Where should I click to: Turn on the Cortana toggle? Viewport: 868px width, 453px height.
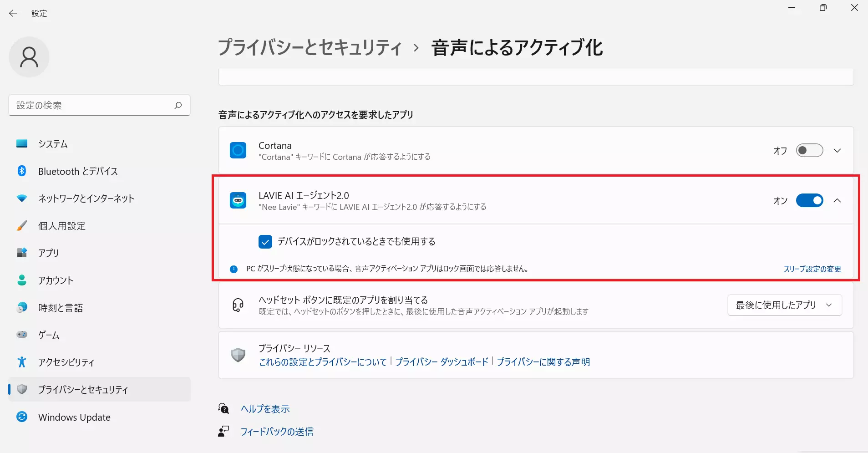click(x=809, y=150)
